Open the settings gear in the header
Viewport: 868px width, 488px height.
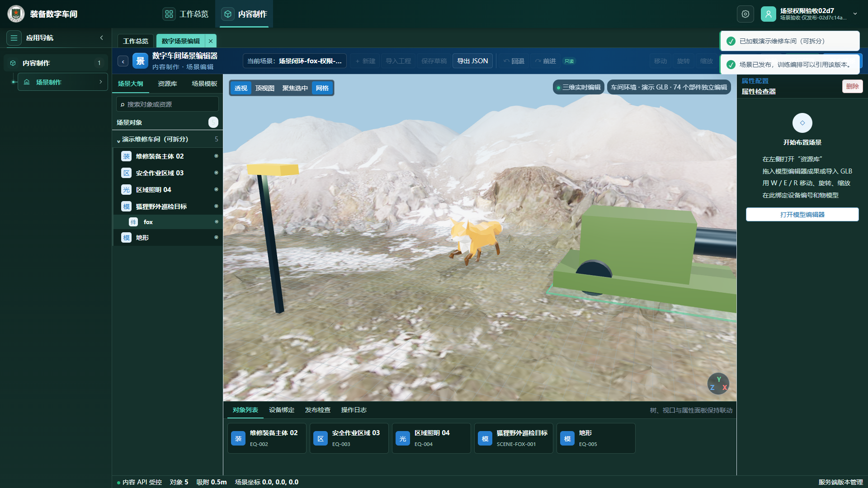click(x=745, y=14)
